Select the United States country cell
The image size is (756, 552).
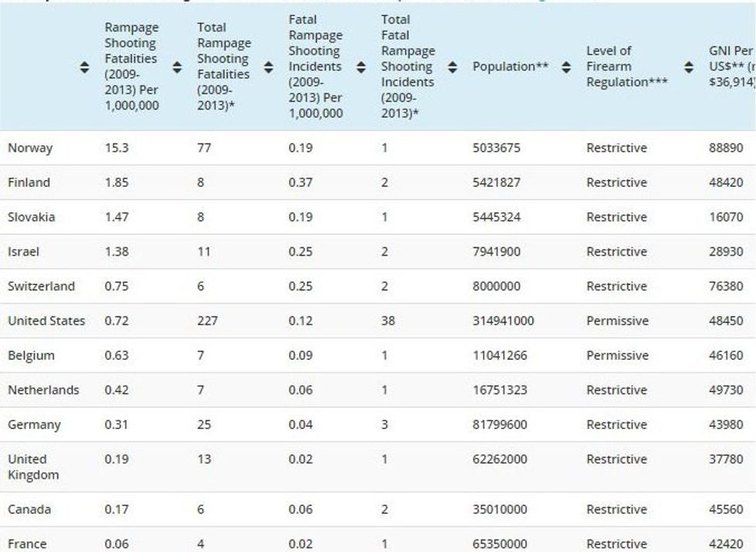pyautogui.click(x=46, y=320)
